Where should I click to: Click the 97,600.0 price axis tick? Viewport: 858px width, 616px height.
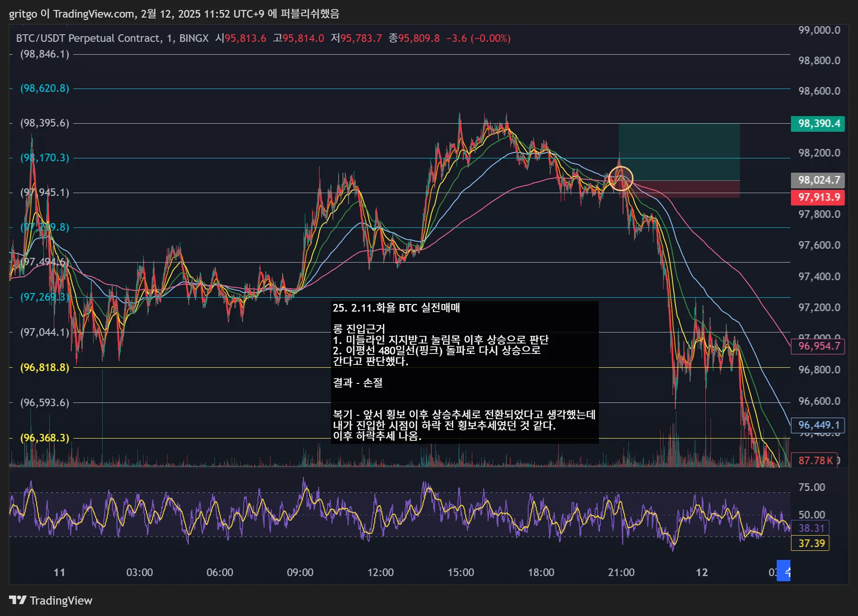[x=819, y=245]
